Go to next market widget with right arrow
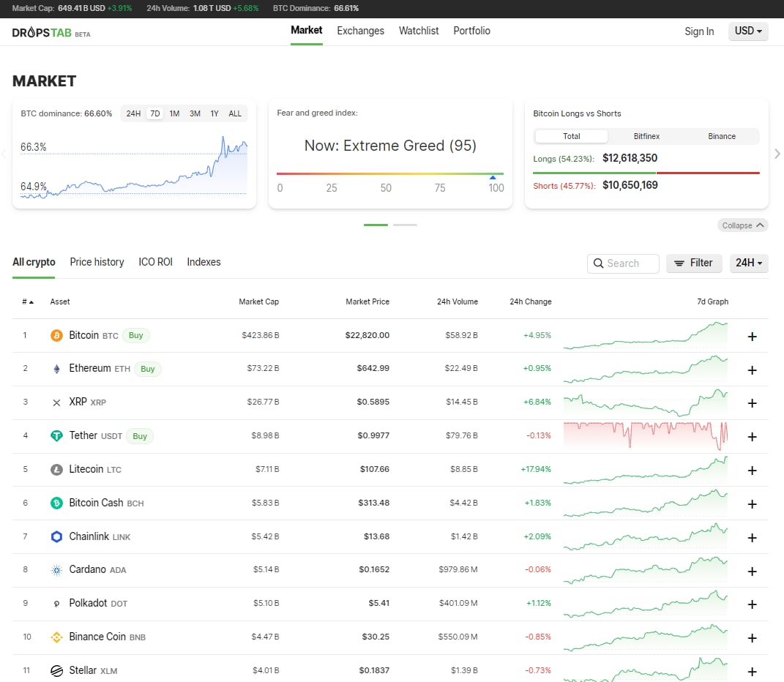Screen dimensions: 784x682 777,154
